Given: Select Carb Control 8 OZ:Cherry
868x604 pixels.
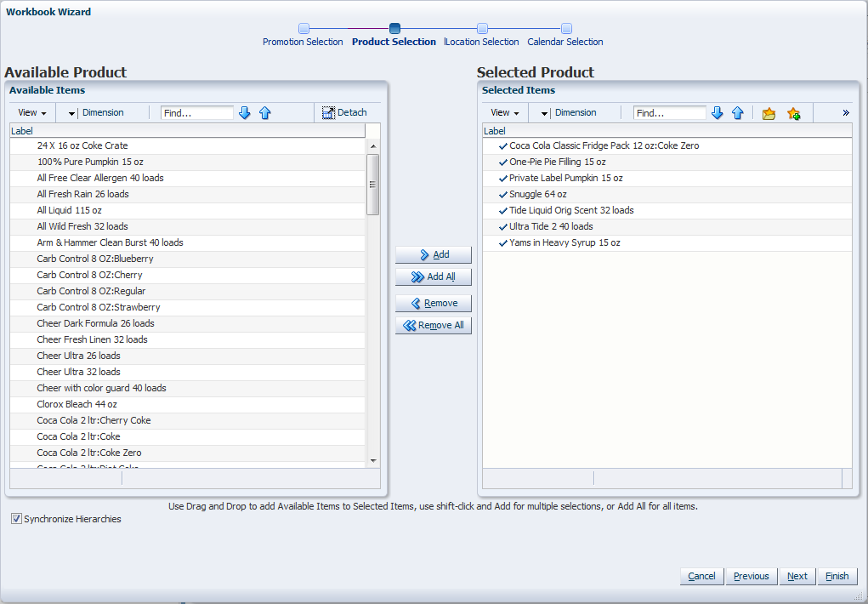Looking at the screenshot, I should click(187, 275).
